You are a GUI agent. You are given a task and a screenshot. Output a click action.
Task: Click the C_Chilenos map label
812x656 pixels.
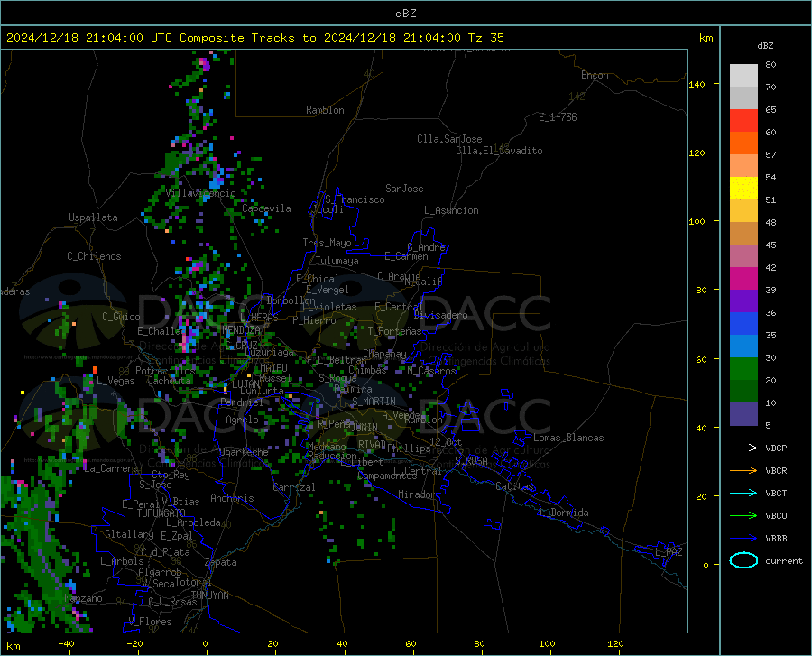point(94,256)
